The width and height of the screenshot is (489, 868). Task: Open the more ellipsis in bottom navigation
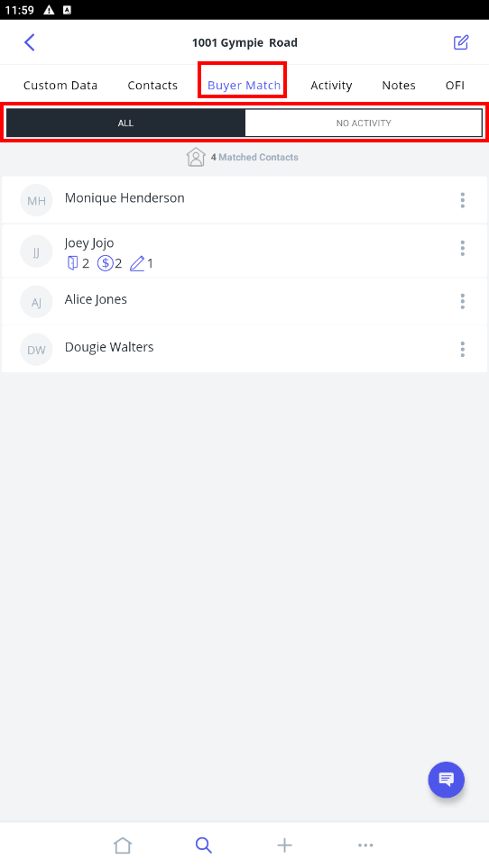[365, 845]
